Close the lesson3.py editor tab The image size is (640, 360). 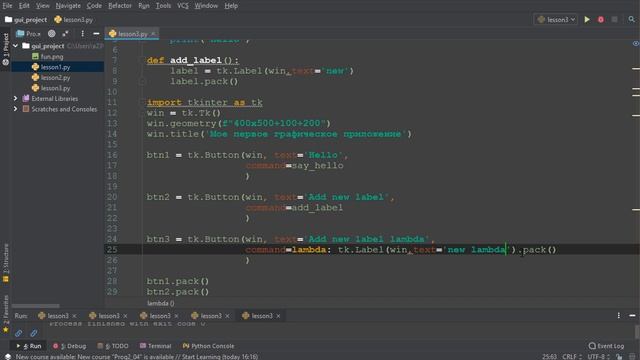click(153, 34)
